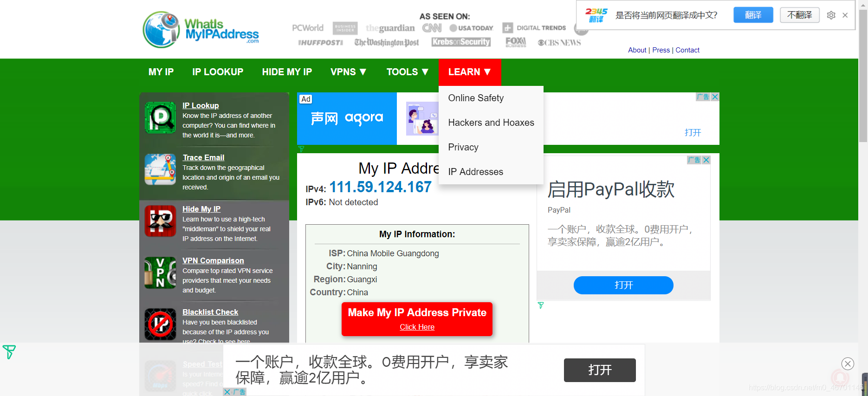Open the Hide My IP mustache icon
The image size is (868, 396).
(x=160, y=221)
